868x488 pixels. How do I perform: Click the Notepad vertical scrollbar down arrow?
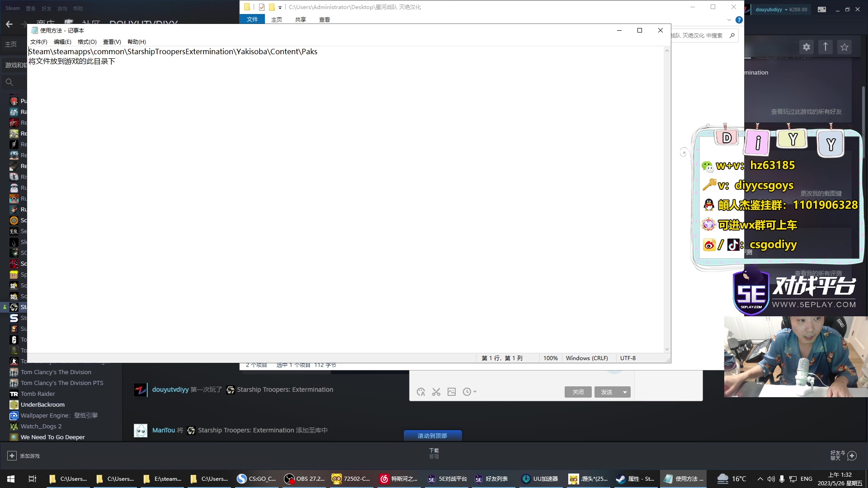(x=667, y=349)
